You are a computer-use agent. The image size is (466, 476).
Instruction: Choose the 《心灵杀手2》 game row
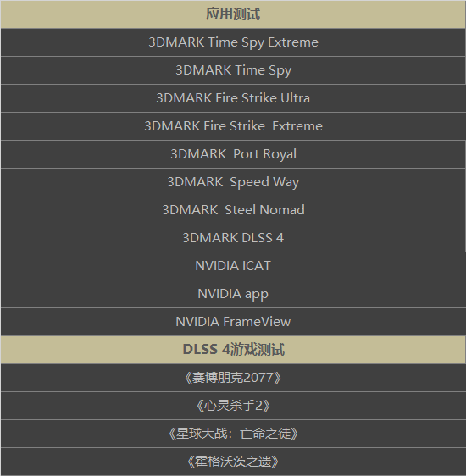click(x=233, y=406)
